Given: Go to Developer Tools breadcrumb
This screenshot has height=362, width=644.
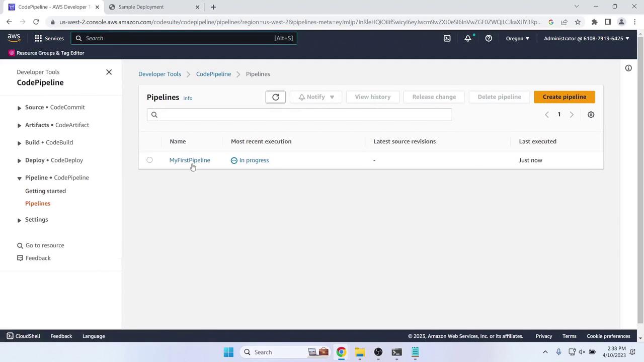Looking at the screenshot, I should (159, 74).
